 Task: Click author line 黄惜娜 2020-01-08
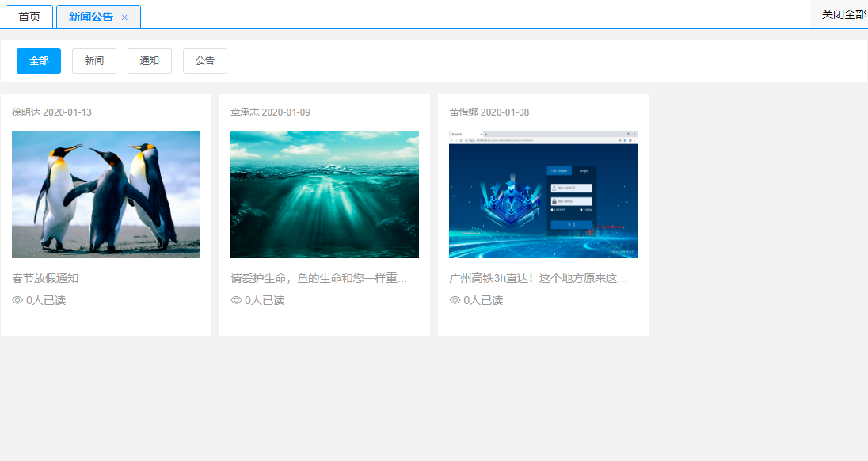click(489, 112)
